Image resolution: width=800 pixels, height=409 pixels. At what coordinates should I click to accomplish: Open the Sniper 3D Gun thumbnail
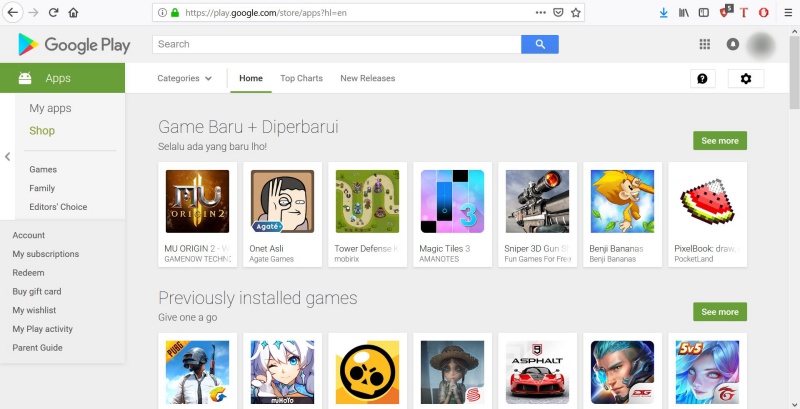click(537, 201)
